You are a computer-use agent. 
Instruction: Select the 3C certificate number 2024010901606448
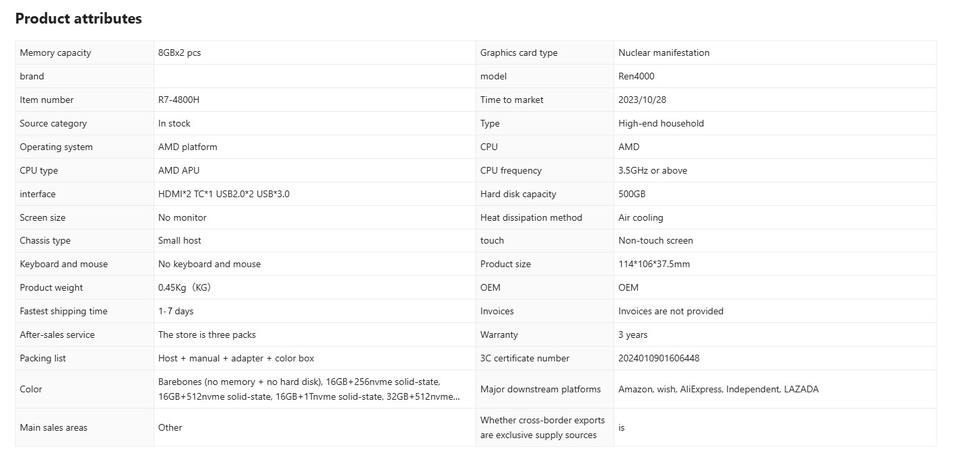[659, 358]
